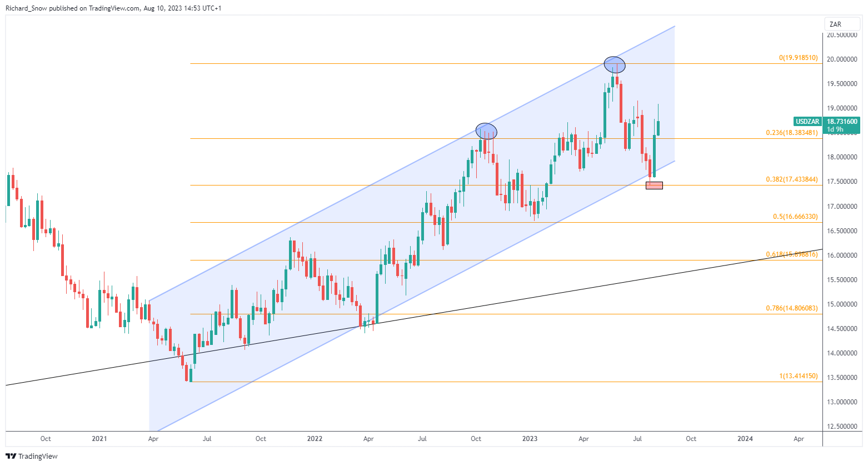Select the 0.5(16.666330) Fibonacci label
This screenshot has width=868, height=466.
[x=795, y=217]
